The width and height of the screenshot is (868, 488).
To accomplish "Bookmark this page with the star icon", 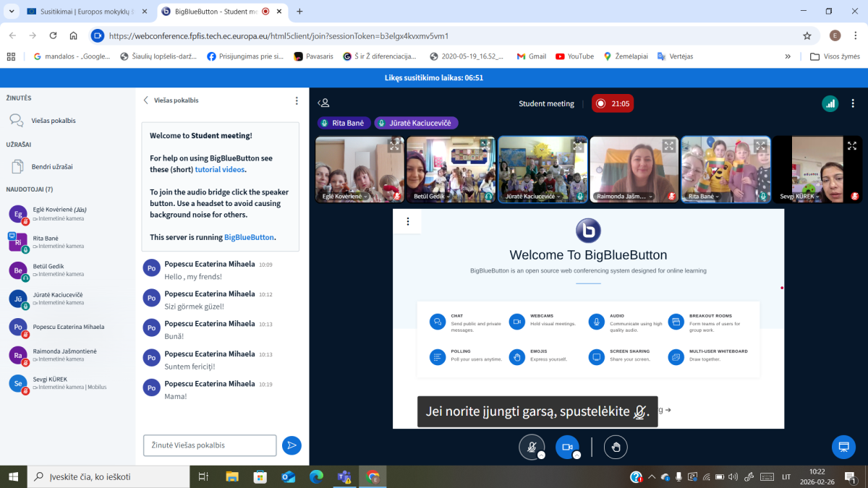I will 807,35.
